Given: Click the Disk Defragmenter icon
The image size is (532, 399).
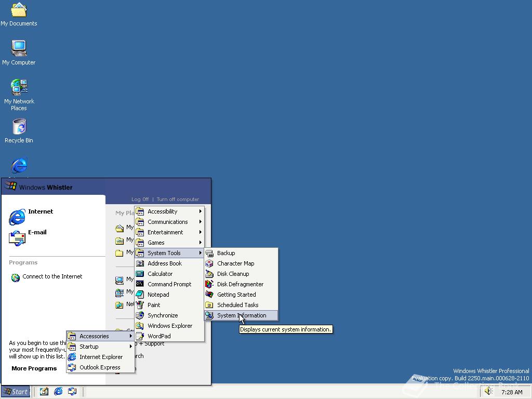Looking at the screenshot, I should (209, 284).
